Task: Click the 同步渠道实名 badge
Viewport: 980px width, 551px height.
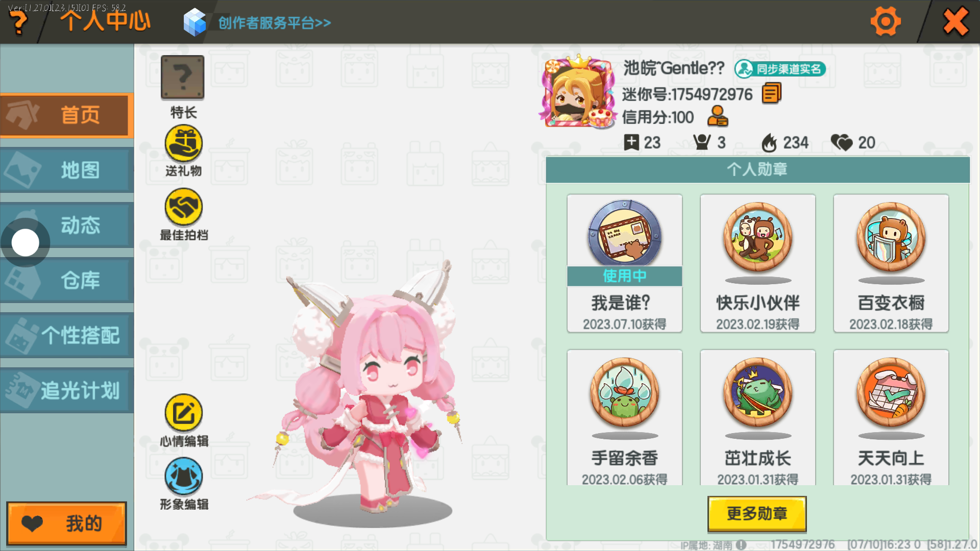Action: tap(780, 69)
